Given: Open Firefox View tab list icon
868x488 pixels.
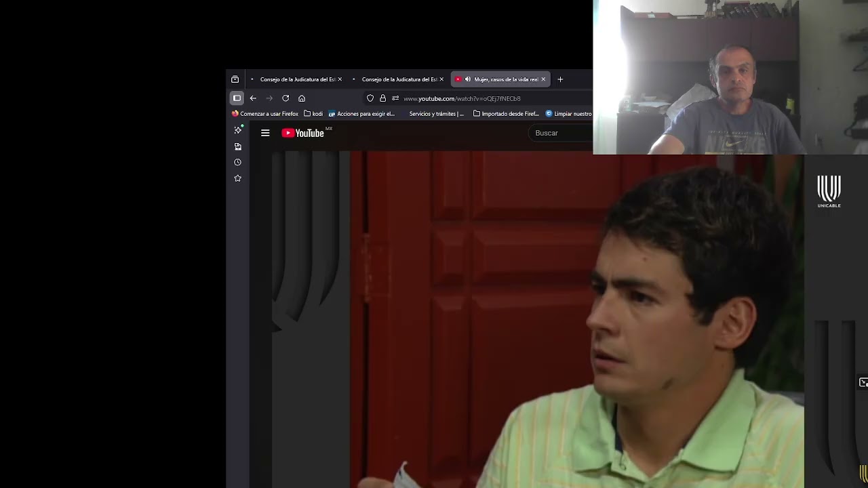Looking at the screenshot, I should 235,79.
